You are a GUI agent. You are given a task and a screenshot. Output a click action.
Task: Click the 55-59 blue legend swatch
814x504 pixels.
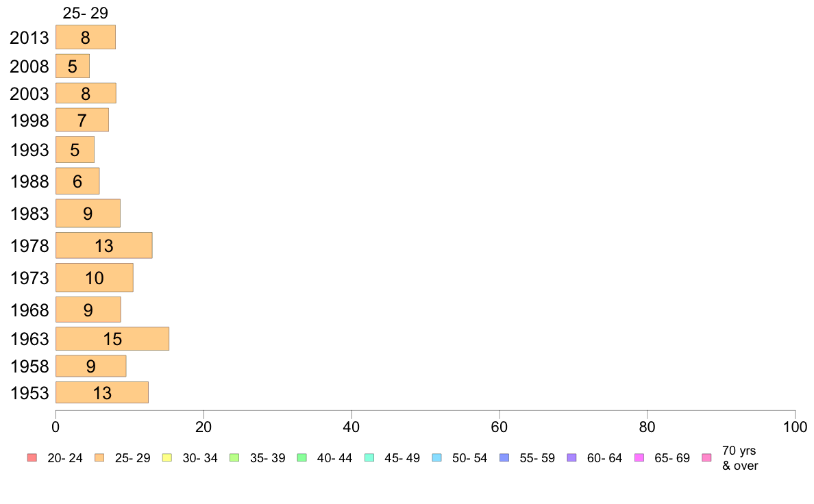[504, 458]
